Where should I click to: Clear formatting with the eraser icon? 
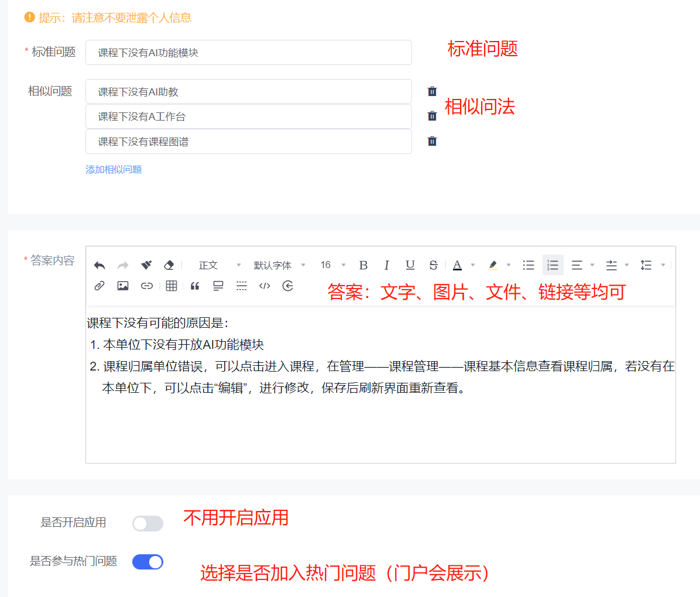(169, 265)
